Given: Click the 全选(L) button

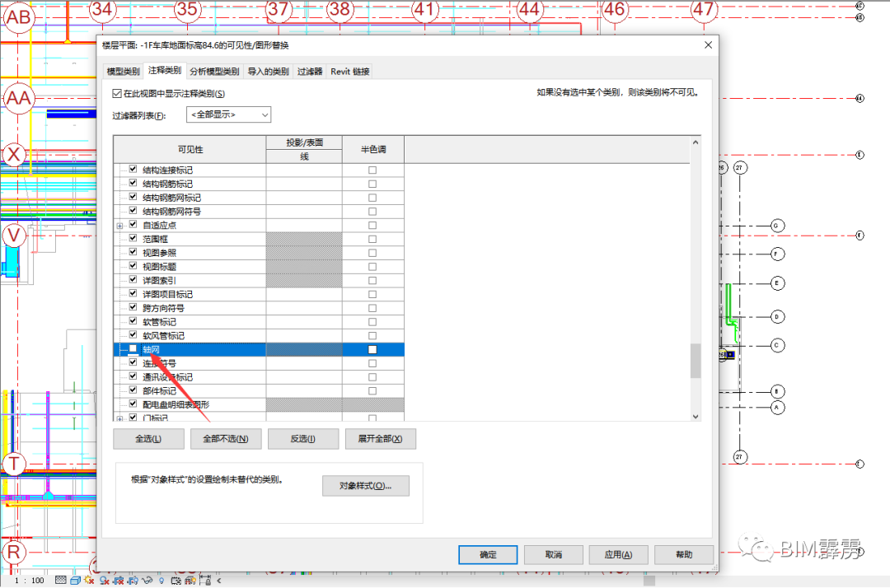Looking at the screenshot, I should [148, 439].
